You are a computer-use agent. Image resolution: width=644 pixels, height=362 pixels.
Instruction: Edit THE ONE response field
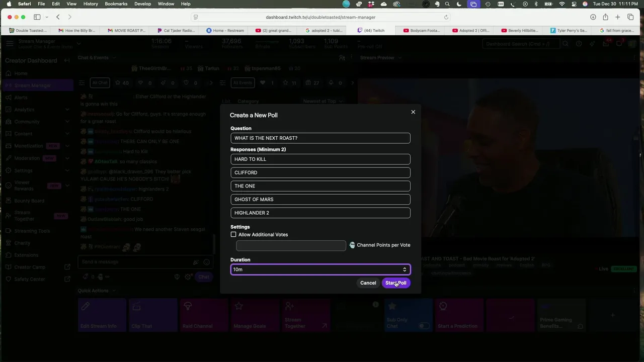(x=320, y=186)
